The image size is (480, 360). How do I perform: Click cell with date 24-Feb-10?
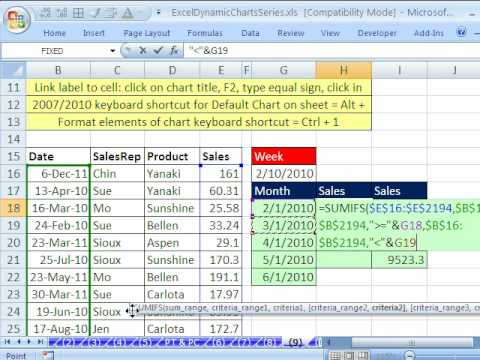58,226
